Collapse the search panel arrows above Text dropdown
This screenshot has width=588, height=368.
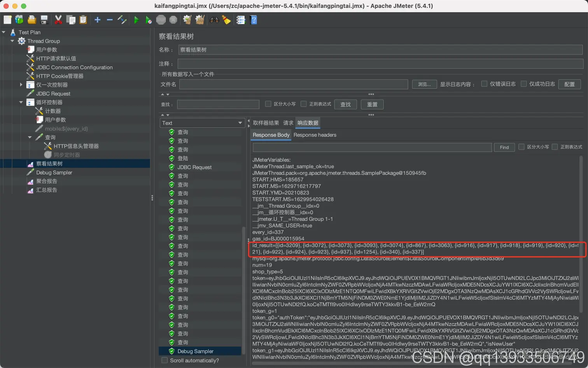[x=165, y=115]
